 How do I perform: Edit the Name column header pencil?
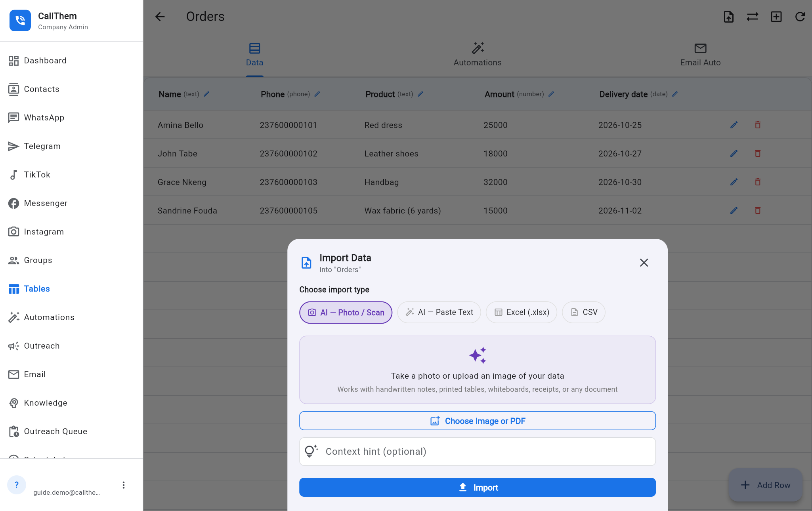(x=206, y=94)
